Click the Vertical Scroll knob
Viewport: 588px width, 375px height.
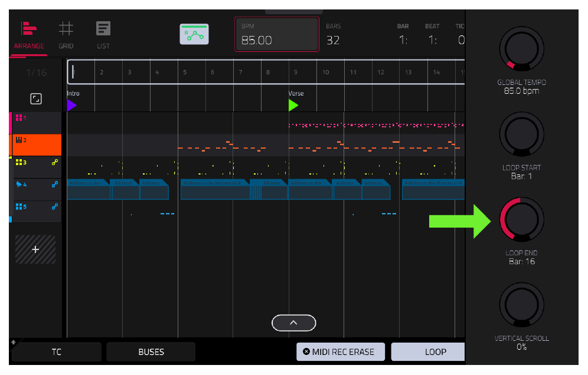tap(522, 305)
